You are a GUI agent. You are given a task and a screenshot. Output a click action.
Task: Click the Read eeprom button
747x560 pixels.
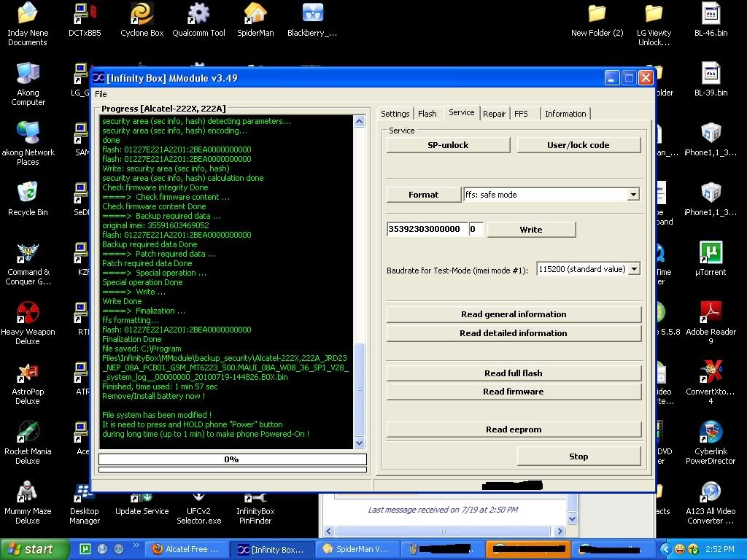coord(514,429)
